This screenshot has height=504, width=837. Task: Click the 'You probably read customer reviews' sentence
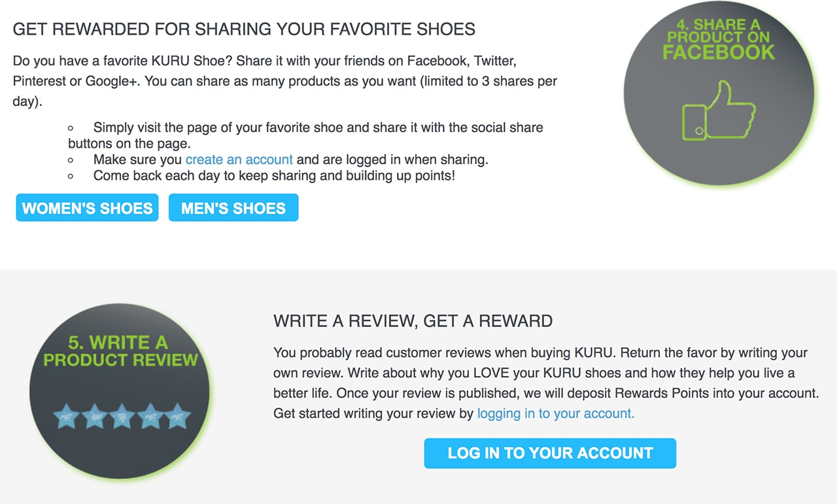tap(445, 353)
